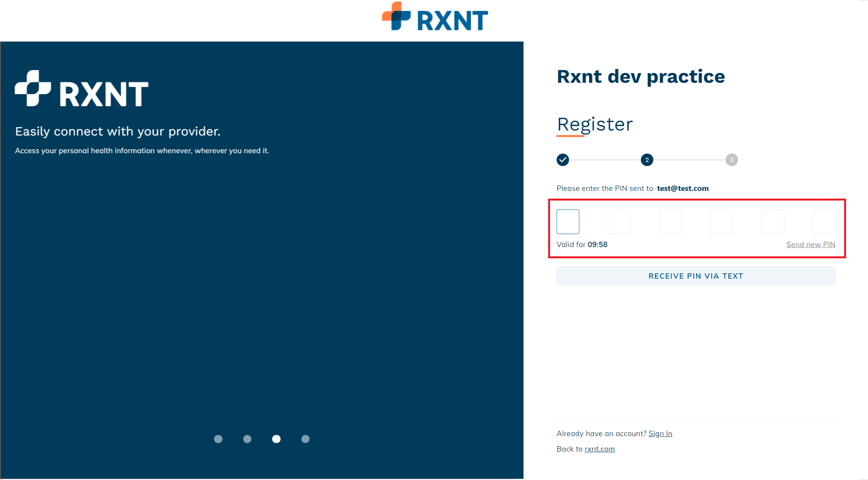
Task: Focus the first PIN digit box
Action: click(x=568, y=222)
